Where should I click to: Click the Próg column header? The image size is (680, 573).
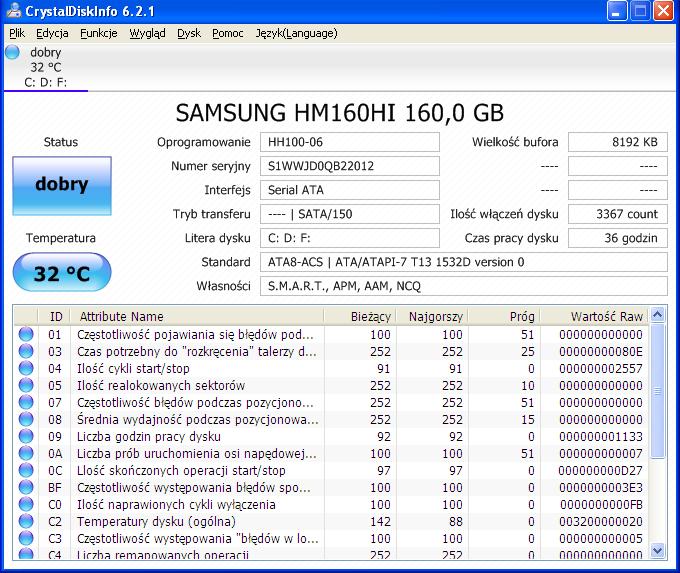[x=504, y=317]
